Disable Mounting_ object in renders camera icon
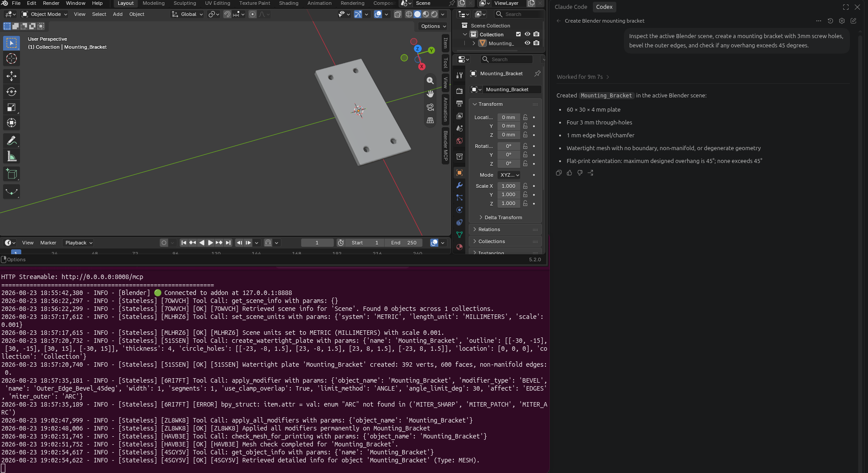868x473 pixels. click(536, 43)
